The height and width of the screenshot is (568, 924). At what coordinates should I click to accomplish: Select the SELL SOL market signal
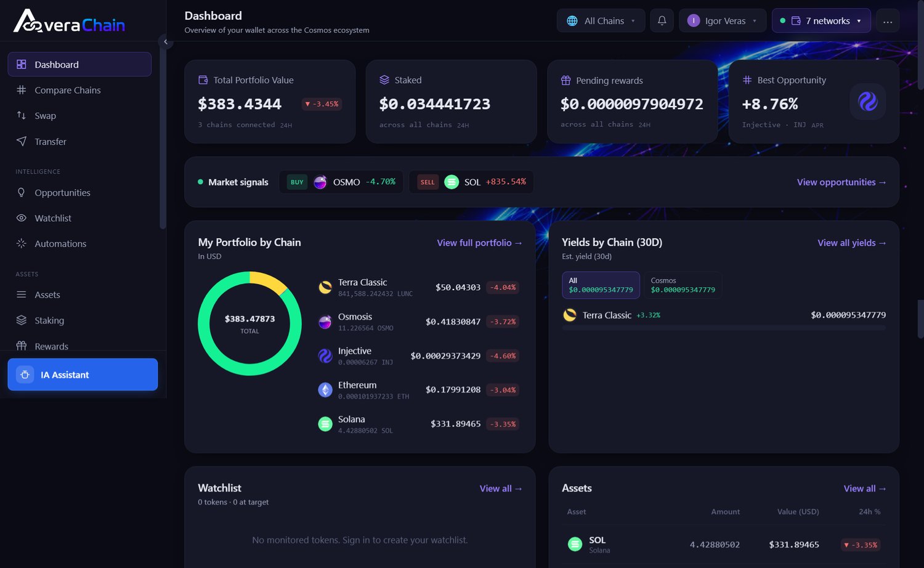point(471,182)
